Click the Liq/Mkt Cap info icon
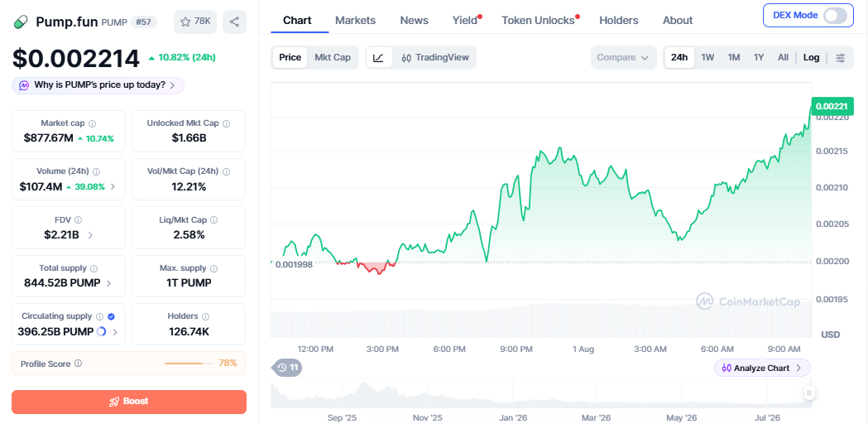The width and height of the screenshot is (868, 424). click(214, 220)
